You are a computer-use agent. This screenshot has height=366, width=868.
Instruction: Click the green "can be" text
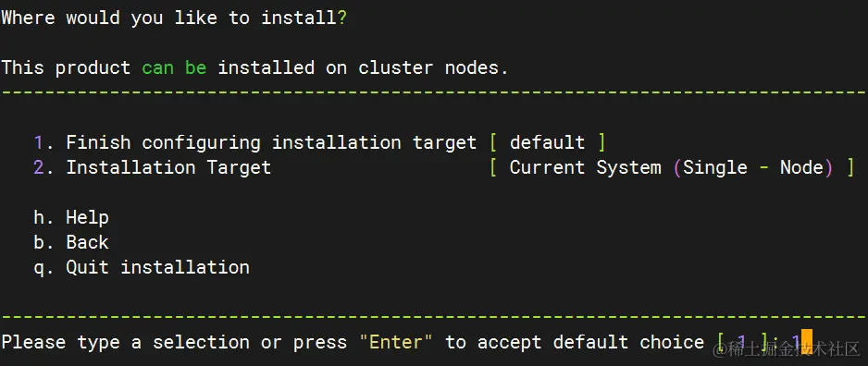pos(174,67)
